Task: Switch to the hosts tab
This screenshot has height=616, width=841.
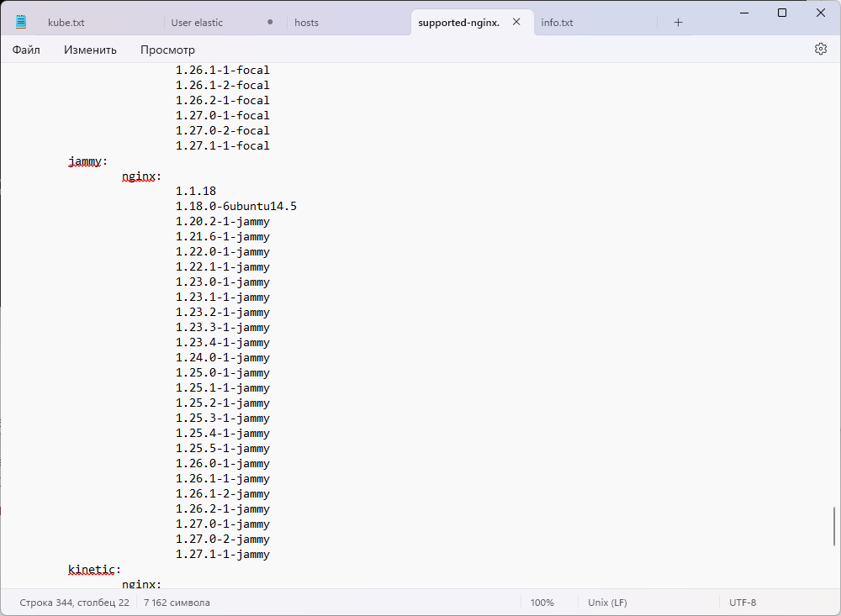Action: pyautogui.click(x=306, y=23)
